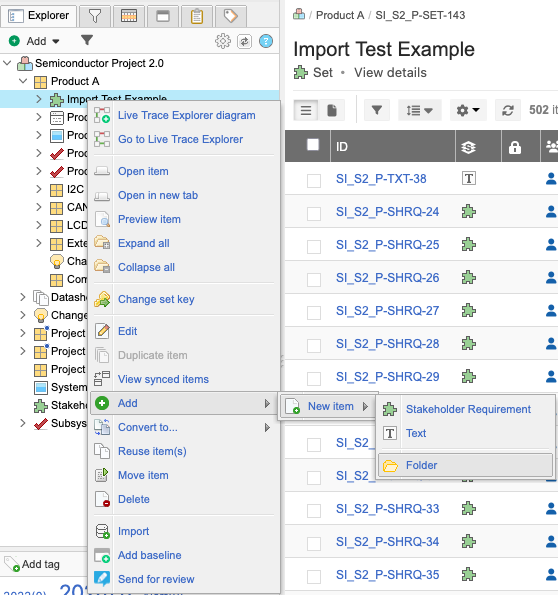Open explorer settings gear icon
Screen dimensions: 558x595
[x=223, y=41]
